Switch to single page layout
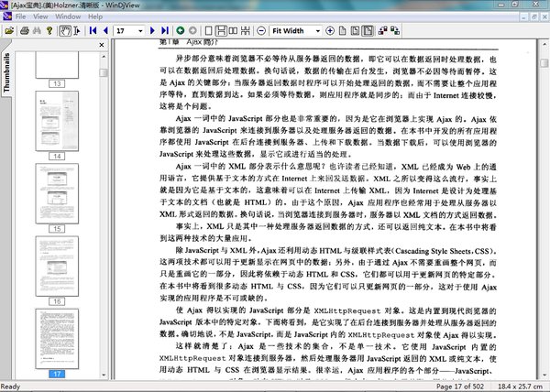Image resolution: width=550 pixels, height=392 pixels. [x=208, y=31]
